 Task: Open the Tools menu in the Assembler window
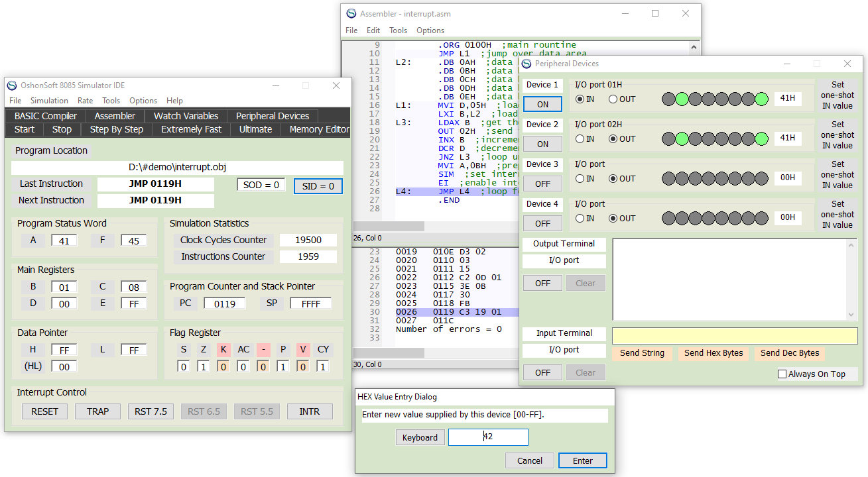[399, 30]
